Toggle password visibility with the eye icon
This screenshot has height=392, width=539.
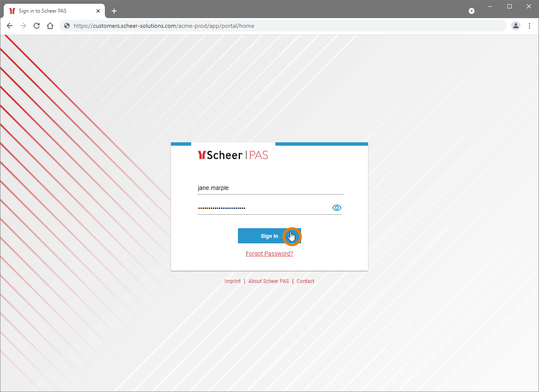click(336, 208)
